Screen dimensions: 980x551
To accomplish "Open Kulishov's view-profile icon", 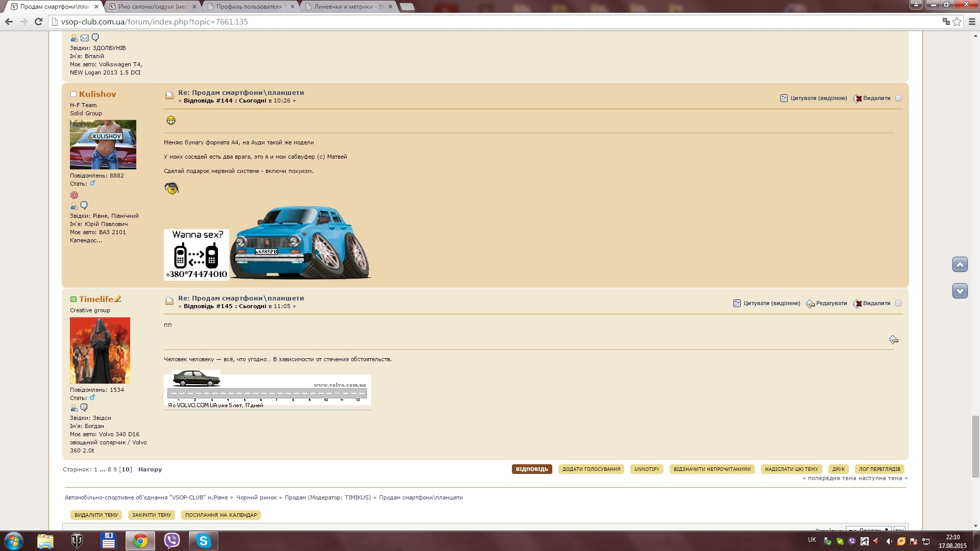I will (74, 206).
